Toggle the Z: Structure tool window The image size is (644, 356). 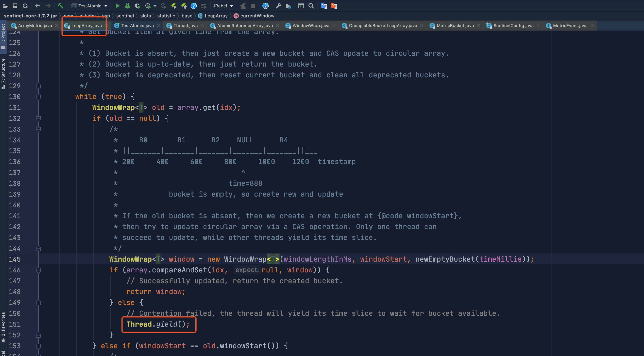[3, 74]
